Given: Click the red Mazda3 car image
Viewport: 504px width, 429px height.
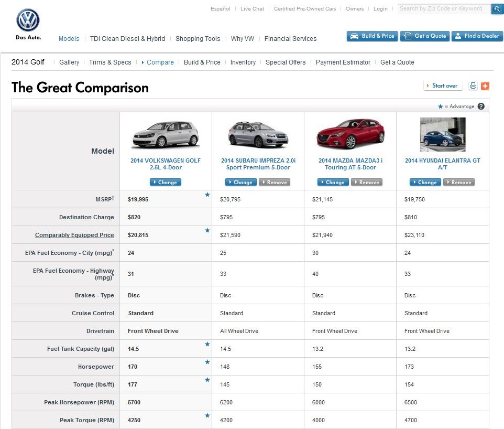Looking at the screenshot, I should tap(350, 134).
